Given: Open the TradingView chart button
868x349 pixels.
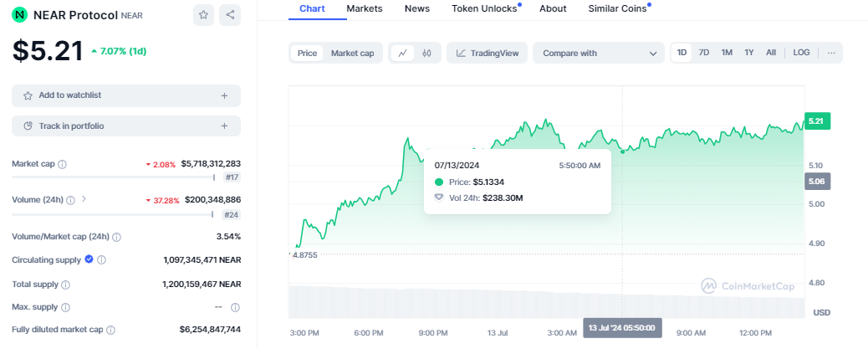Looking at the screenshot, I should pos(488,54).
